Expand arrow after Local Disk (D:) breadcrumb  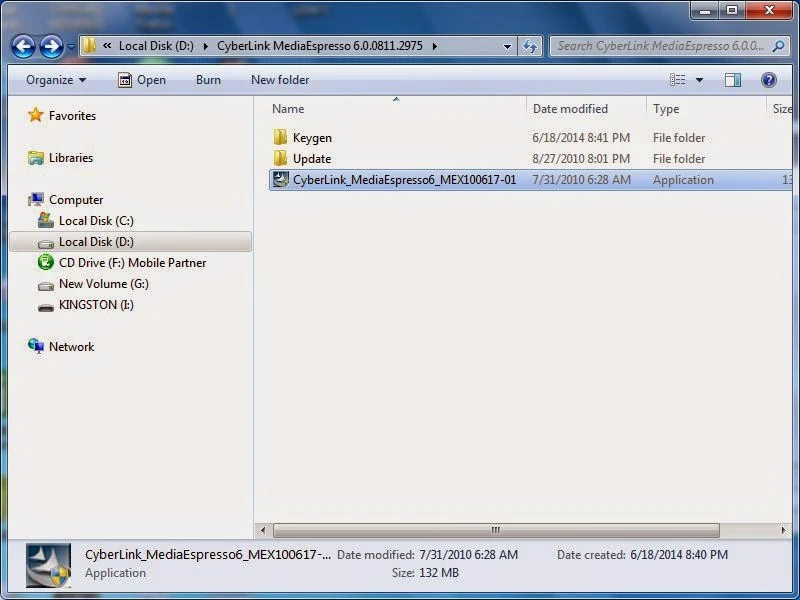[x=206, y=46]
